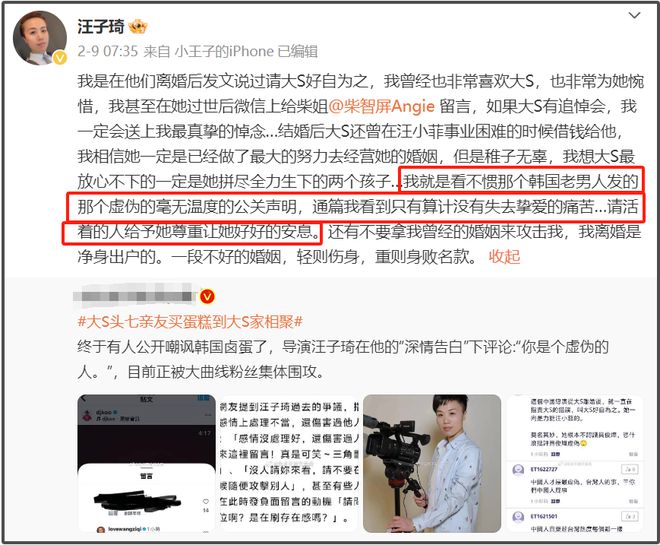Open the 小王子的iPhone source link

[224, 51]
